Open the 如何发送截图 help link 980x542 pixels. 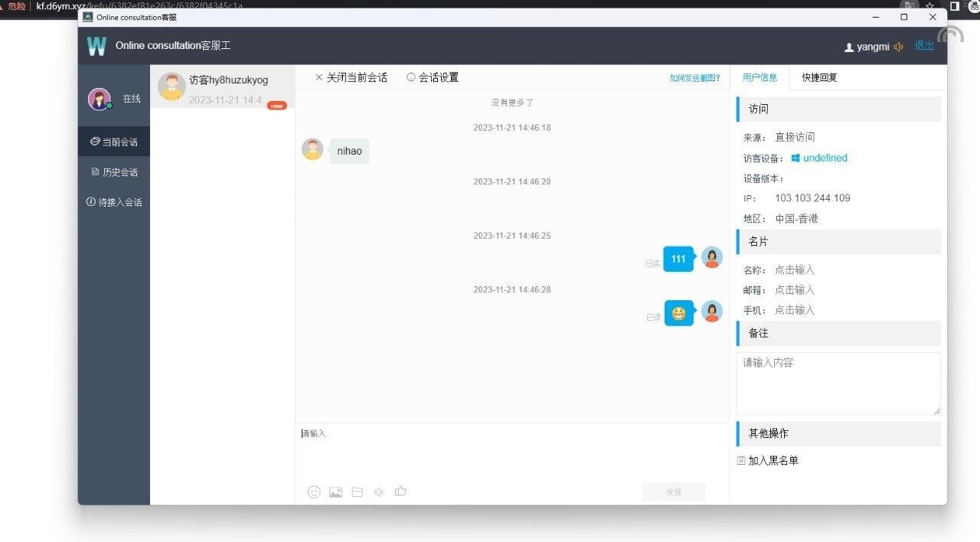pyautogui.click(x=694, y=77)
